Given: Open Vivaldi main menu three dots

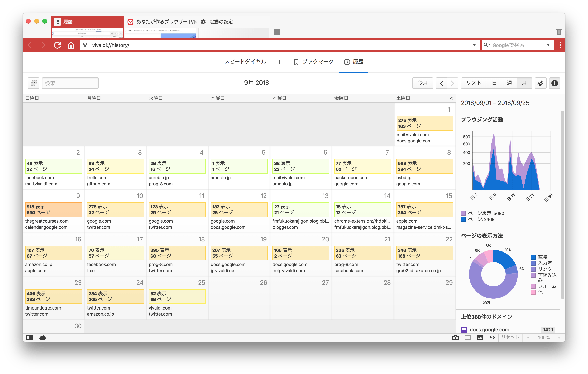Looking at the screenshot, I should point(560,45).
